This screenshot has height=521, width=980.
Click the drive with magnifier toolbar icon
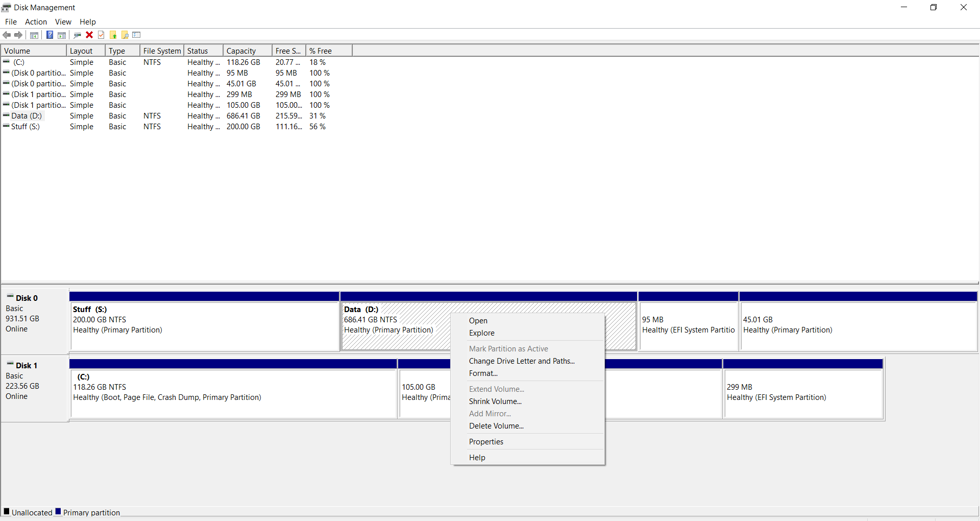[x=77, y=35]
